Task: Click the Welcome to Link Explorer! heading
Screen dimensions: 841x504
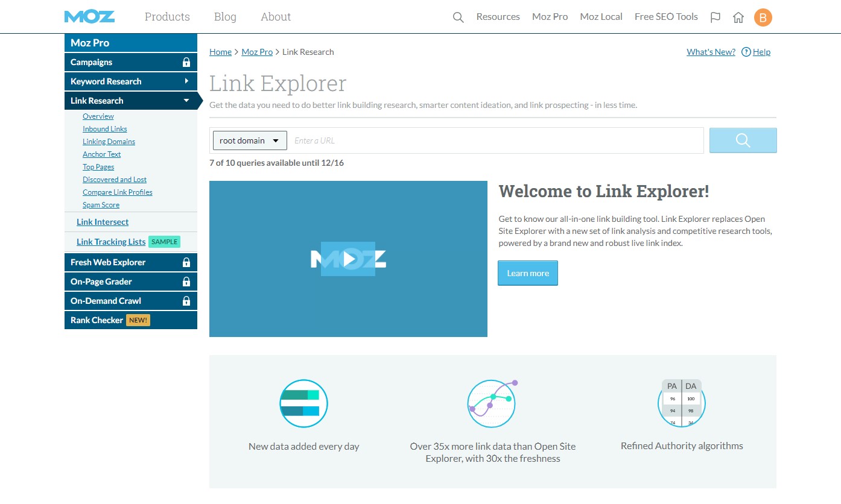Action: pyautogui.click(x=604, y=192)
